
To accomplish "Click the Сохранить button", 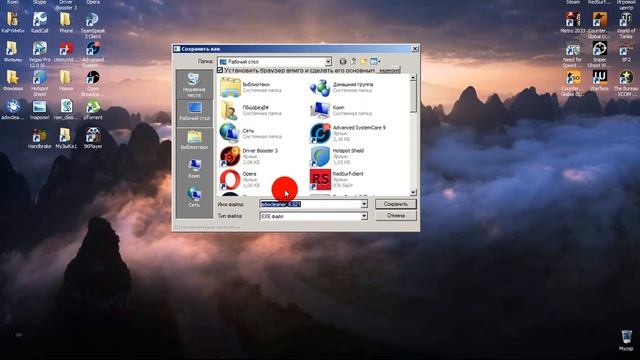I will (396, 204).
